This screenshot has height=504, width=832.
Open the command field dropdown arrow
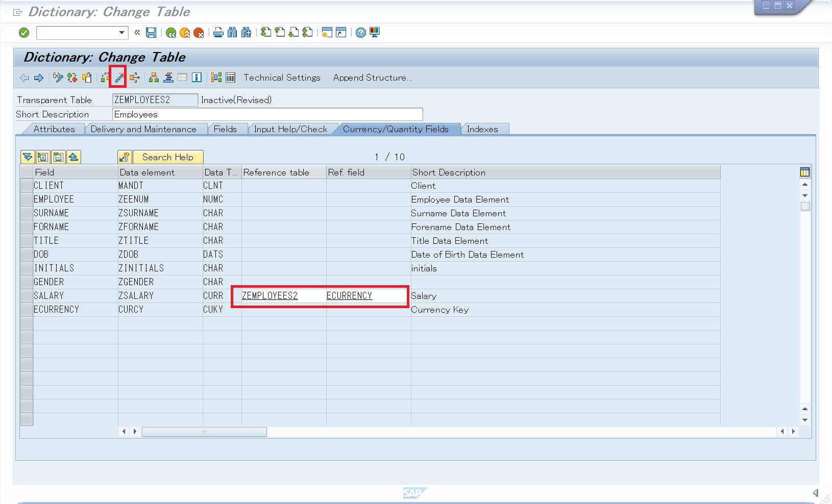121,33
